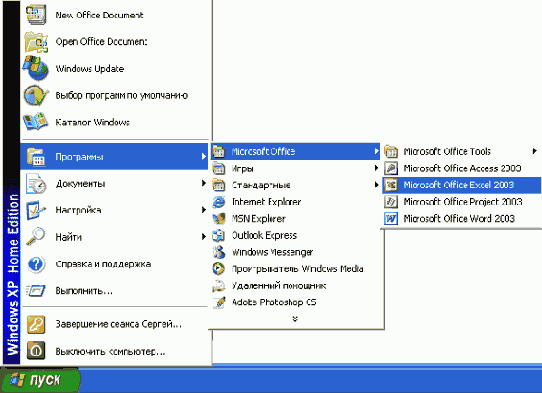This screenshot has height=393, width=542.
Task: Select the Outlook Express menu entry
Action: (x=296, y=235)
